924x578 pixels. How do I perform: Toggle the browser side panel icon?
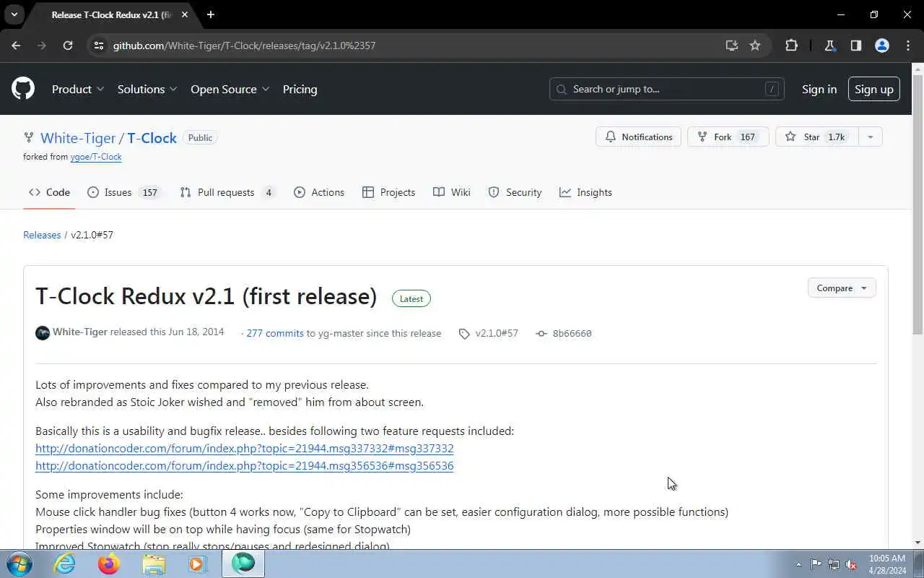[x=856, y=45]
